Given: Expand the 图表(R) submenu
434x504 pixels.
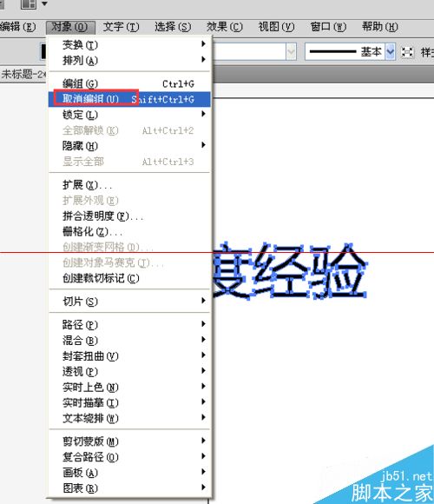Looking at the screenshot, I should [x=129, y=488].
